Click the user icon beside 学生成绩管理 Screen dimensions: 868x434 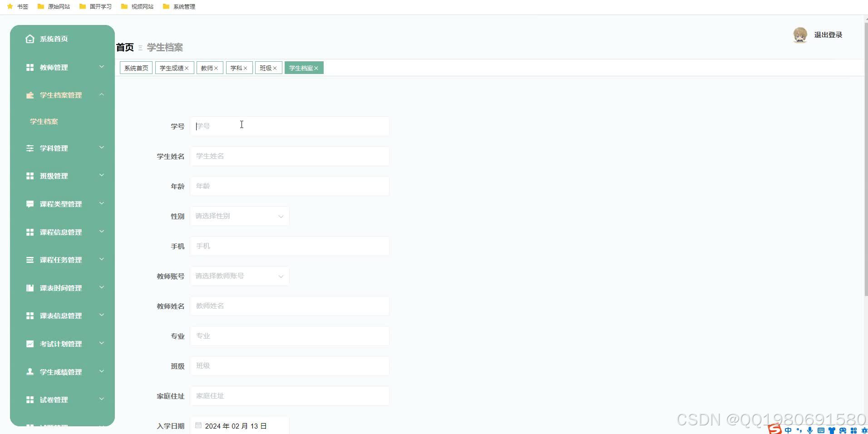click(x=30, y=372)
